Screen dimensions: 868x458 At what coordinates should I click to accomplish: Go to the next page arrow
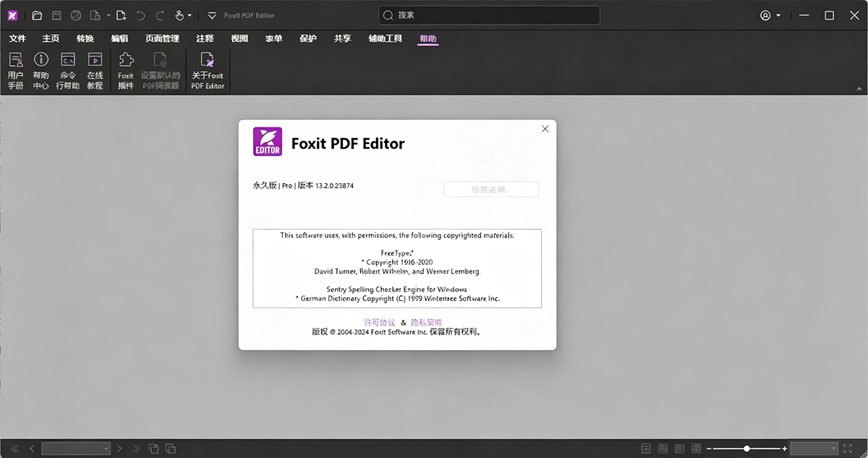[120, 449]
